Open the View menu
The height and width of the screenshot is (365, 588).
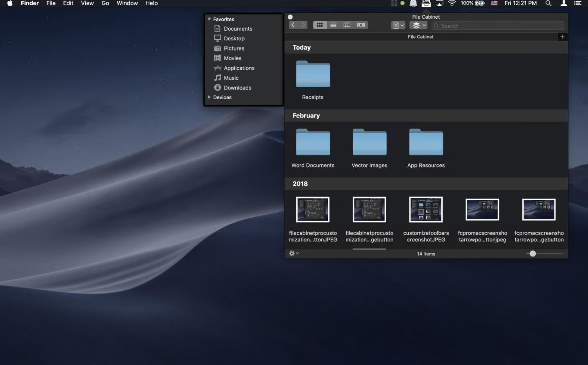tap(87, 3)
